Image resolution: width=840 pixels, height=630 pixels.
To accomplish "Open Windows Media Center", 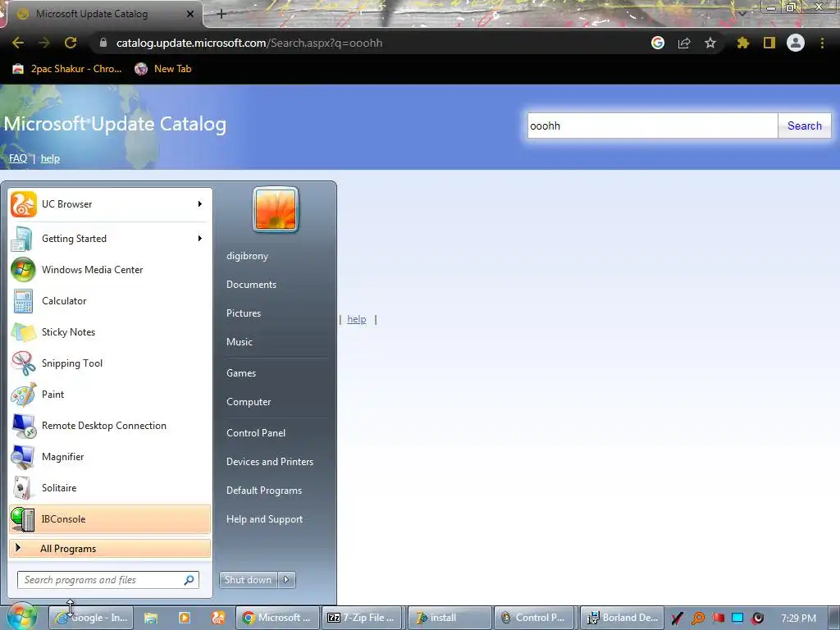I will coord(110,269).
